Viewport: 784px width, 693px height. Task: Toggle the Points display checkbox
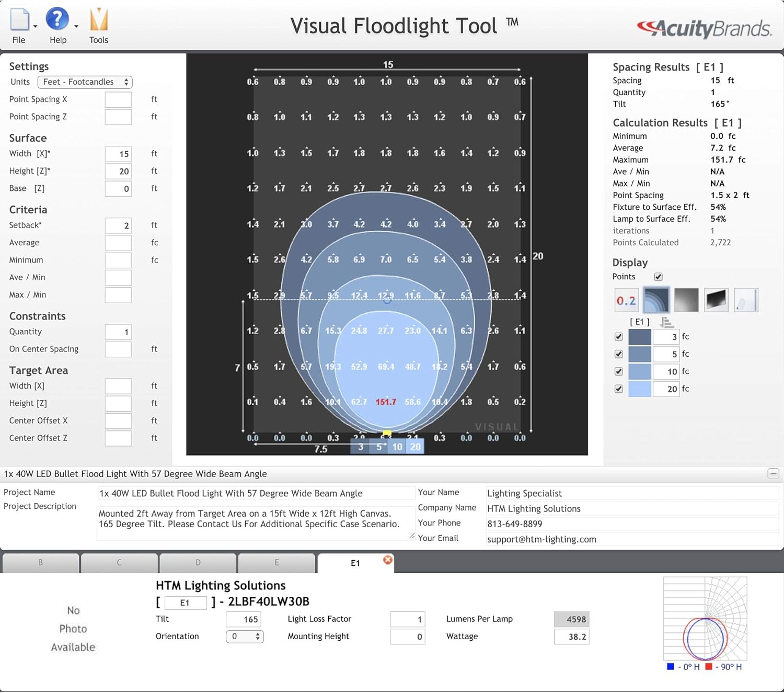[x=658, y=277]
